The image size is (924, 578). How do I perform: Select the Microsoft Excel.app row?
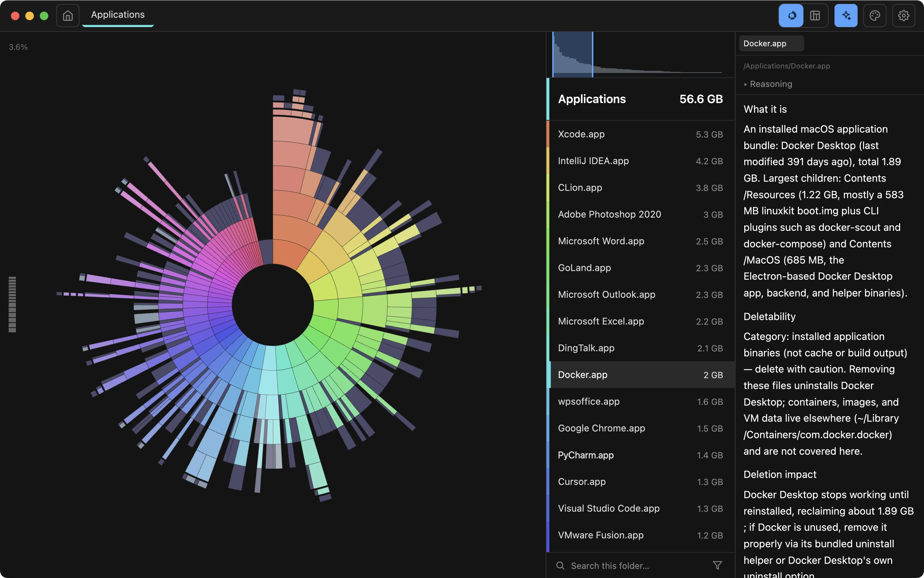point(641,322)
